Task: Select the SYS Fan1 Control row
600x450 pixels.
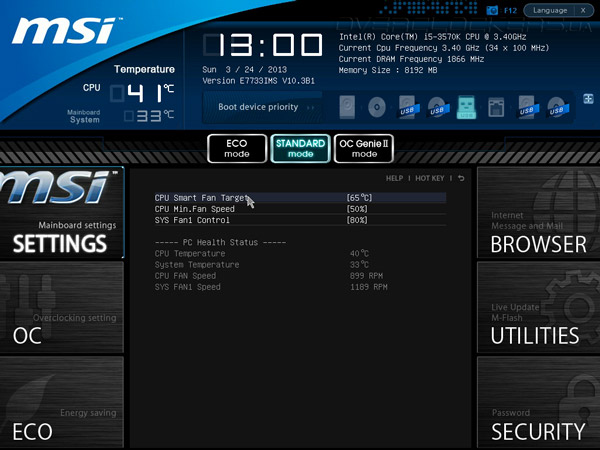Action: 300,220
